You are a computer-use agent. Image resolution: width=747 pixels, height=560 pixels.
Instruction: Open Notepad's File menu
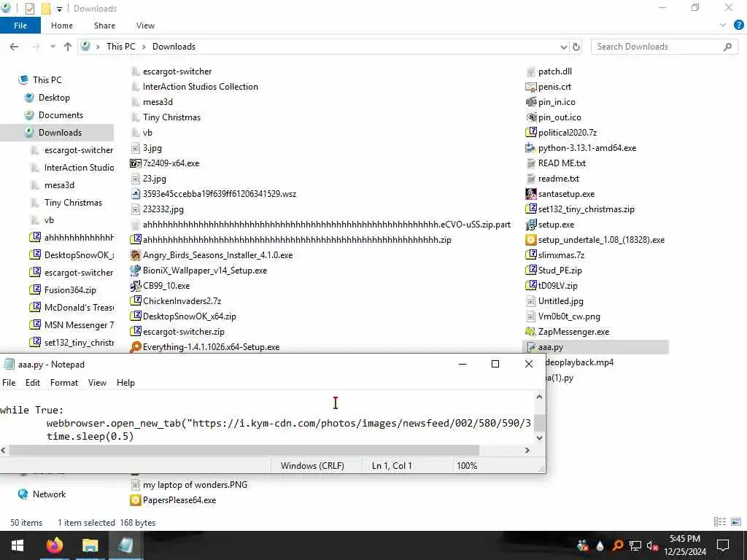pyautogui.click(x=9, y=382)
